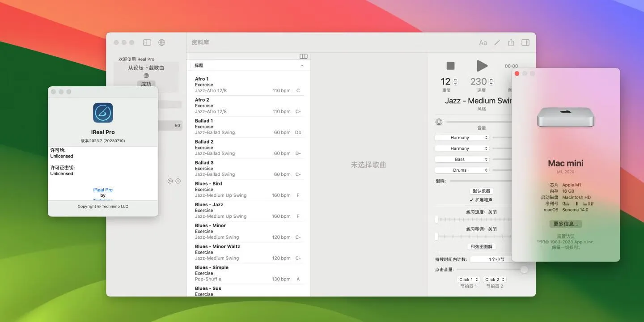Image resolution: width=644 pixels, height=322 pixels.
Task: Open the first Harmony instrument dropdown
Action: [x=462, y=138]
